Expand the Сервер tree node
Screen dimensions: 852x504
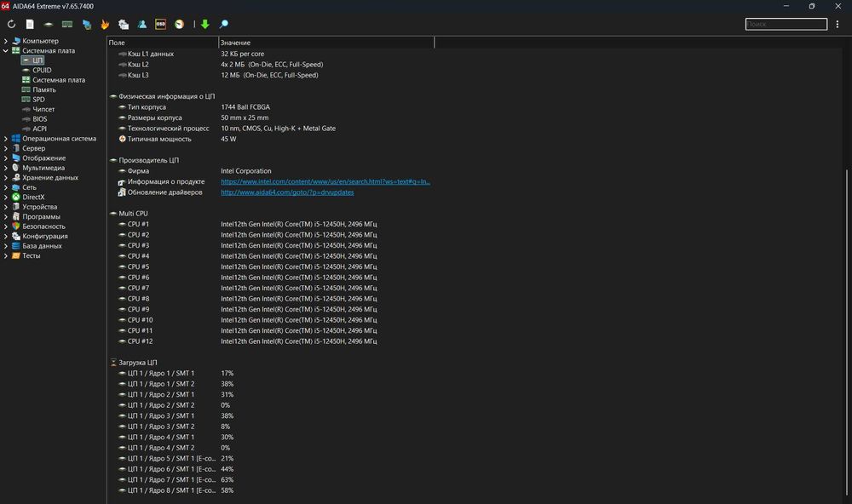(x=5, y=148)
